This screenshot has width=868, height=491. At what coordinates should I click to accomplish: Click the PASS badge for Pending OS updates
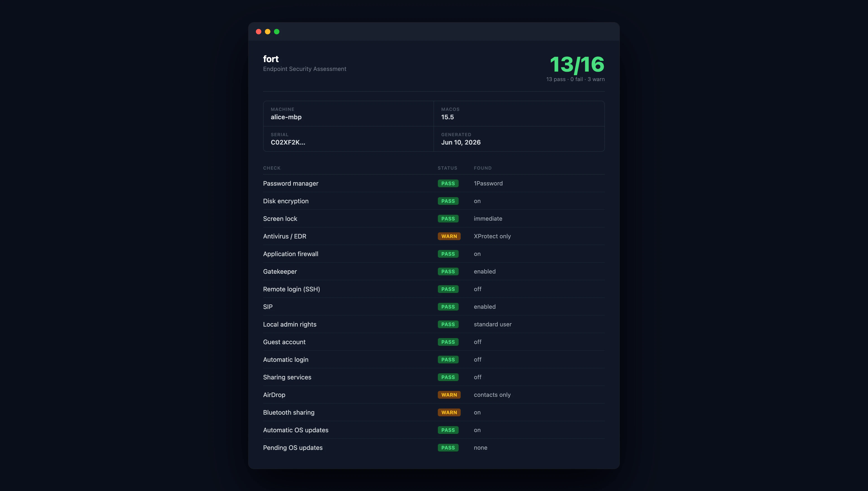pyautogui.click(x=448, y=448)
